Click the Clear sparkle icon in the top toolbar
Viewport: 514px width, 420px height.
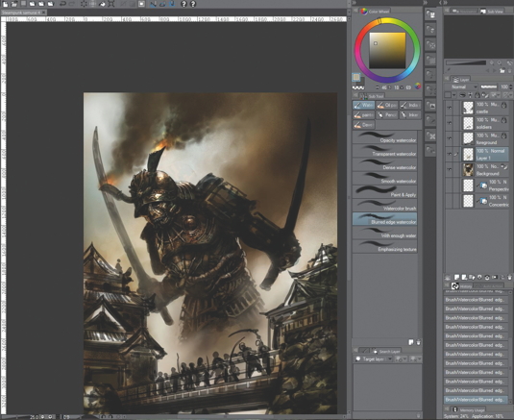pos(84,4)
